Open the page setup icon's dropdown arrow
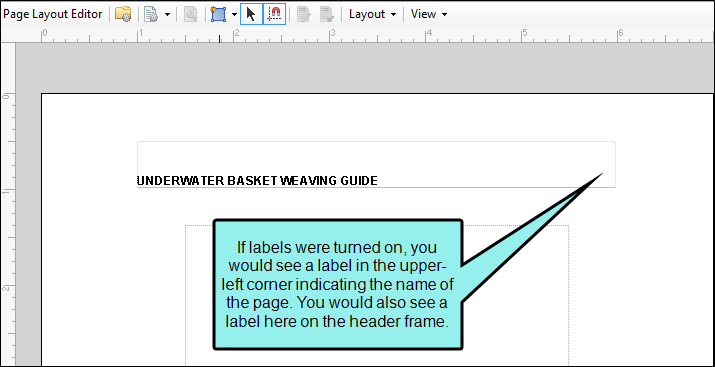This screenshot has height=367, width=715. click(167, 15)
